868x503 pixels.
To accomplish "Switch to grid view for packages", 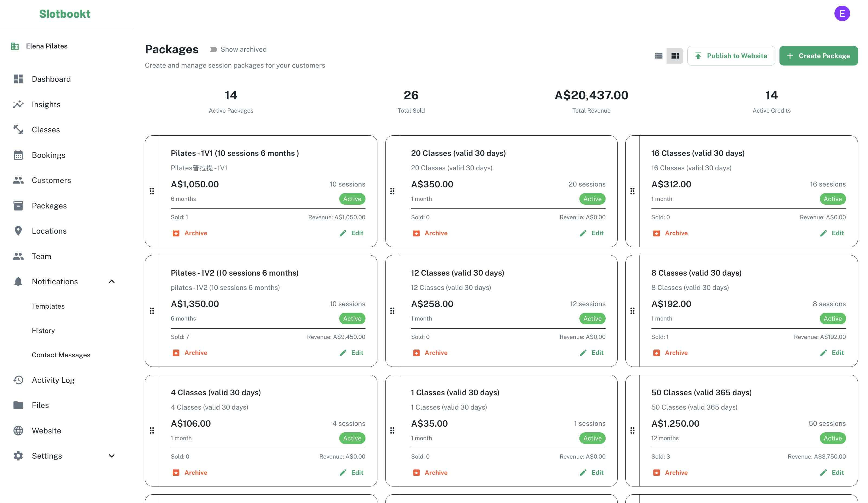I will pyautogui.click(x=675, y=55).
